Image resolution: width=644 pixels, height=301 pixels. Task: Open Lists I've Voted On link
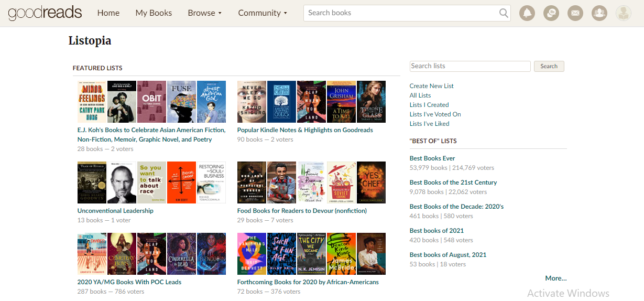[x=435, y=114]
